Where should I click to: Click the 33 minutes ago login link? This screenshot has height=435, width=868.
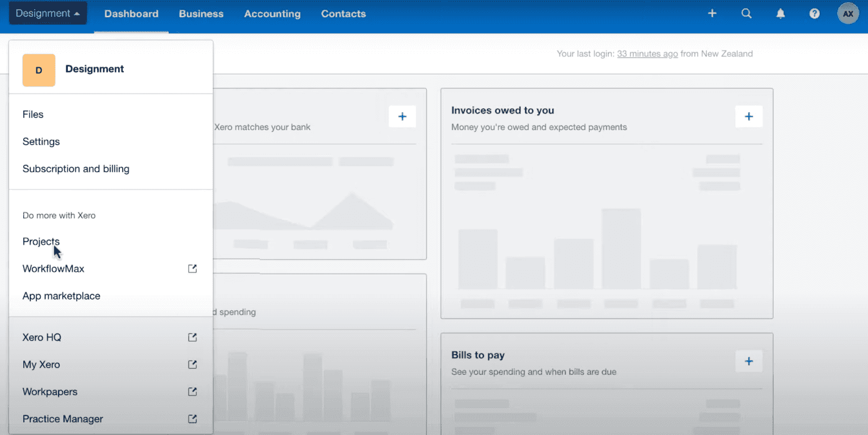[647, 54]
